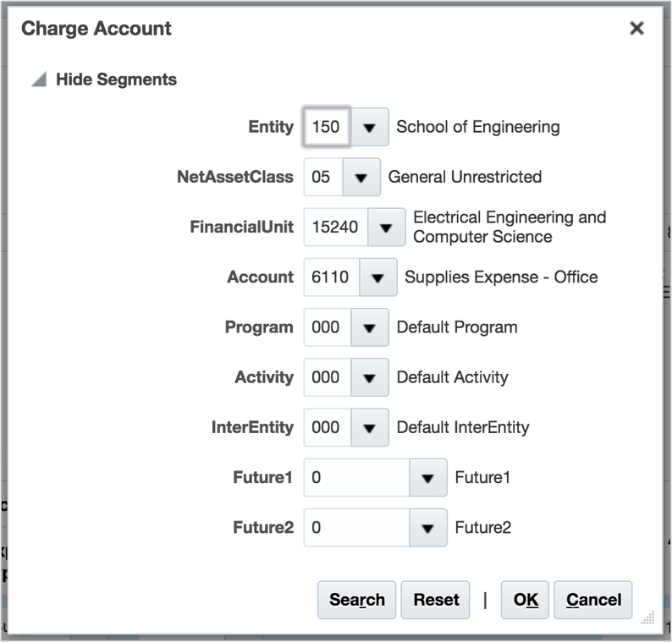Click the Entity input field
The height and width of the screenshot is (642, 672).
[x=326, y=127]
